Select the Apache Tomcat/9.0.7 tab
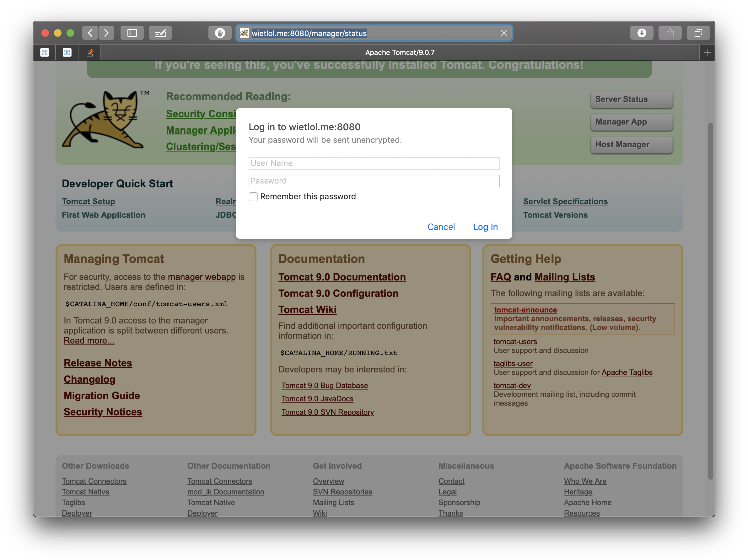The width and height of the screenshot is (748, 560). point(400,52)
